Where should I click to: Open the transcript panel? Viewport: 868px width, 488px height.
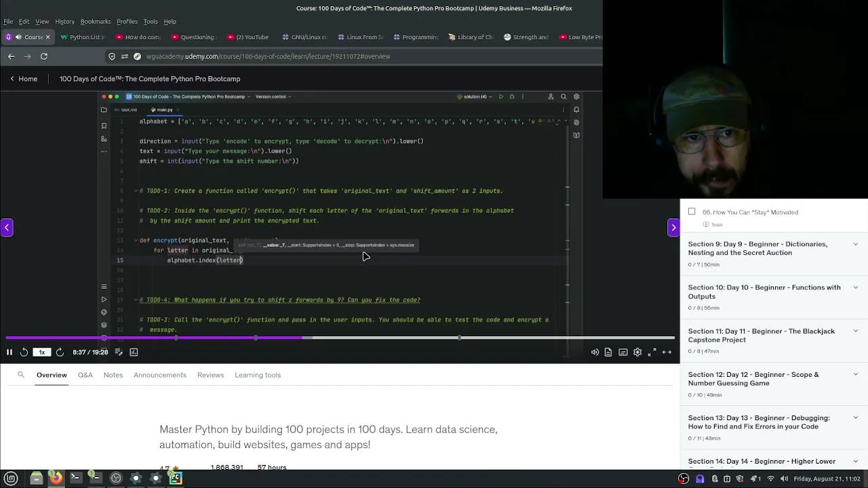pyautogui.click(x=608, y=352)
